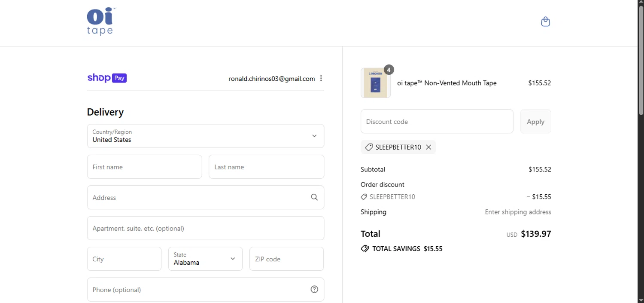
Task: Open the State dropdown
Action: [205, 259]
